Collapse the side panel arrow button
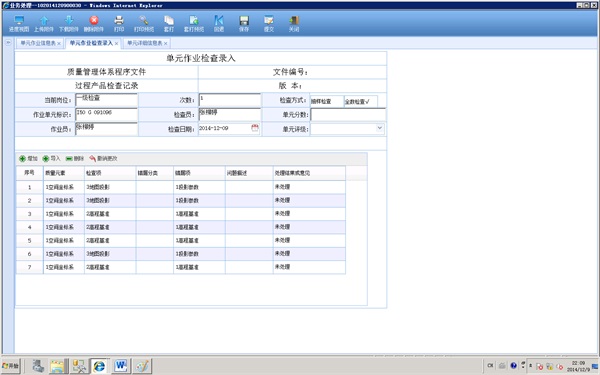Screen dimensions: 600x375 8,42
